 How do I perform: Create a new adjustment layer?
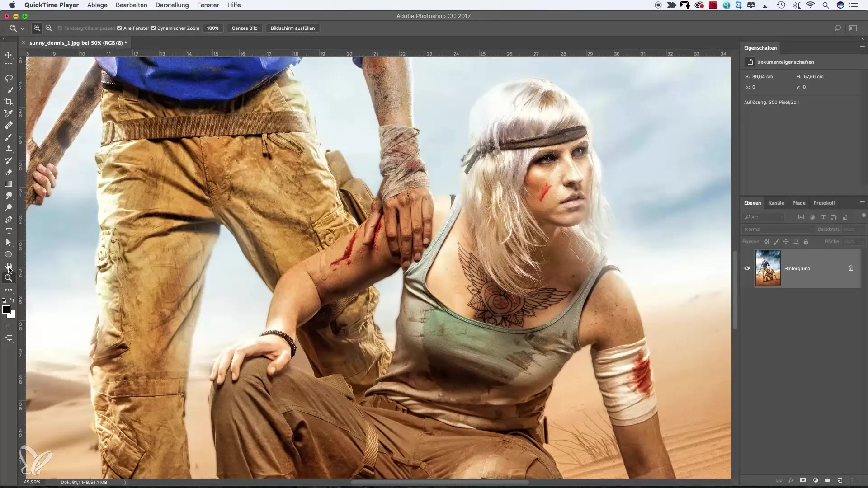click(x=816, y=480)
